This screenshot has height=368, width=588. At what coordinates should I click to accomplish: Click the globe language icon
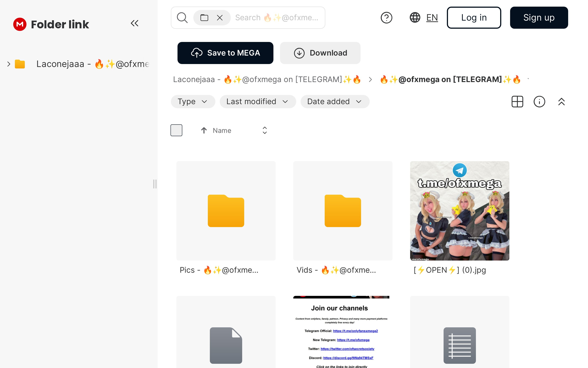415,17
